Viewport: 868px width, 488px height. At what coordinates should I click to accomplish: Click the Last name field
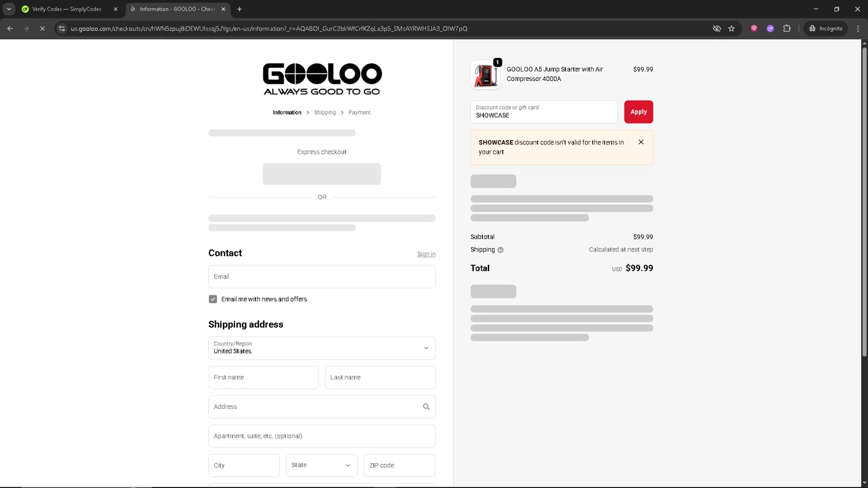click(x=380, y=378)
